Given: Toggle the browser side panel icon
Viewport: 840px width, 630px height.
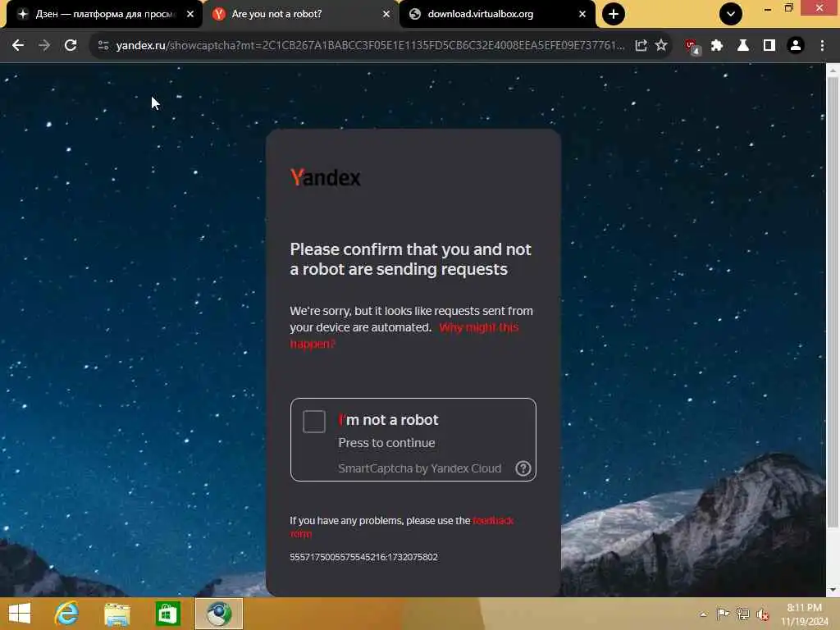Looking at the screenshot, I should 769,46.
